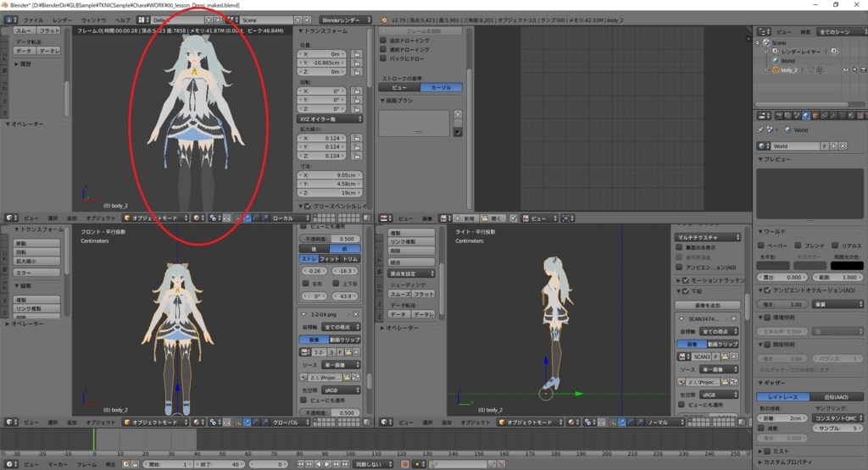Lock the scale Y value
Viewport: 868px width, 470px height.
coord(356,147)
